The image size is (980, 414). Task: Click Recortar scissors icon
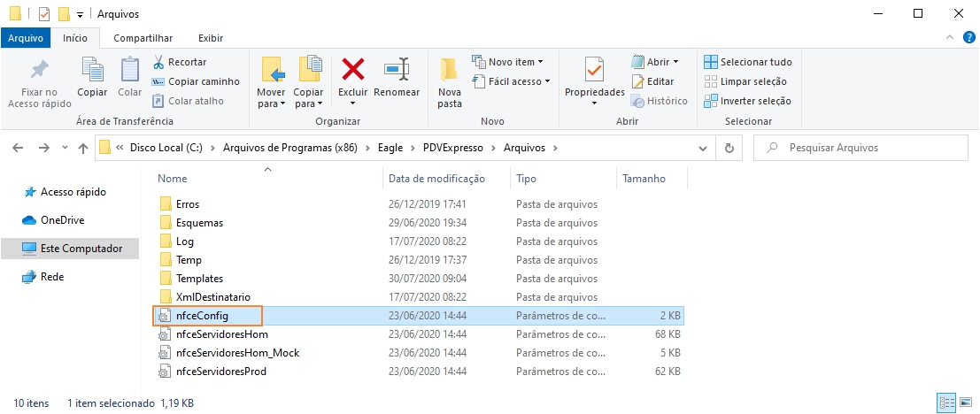click(x=158, y=62)
